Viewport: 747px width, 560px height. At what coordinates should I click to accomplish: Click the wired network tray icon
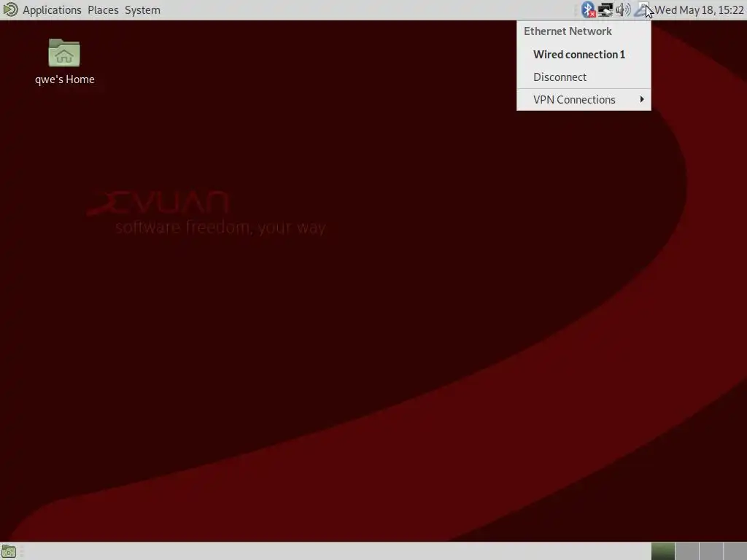[605, 9]
